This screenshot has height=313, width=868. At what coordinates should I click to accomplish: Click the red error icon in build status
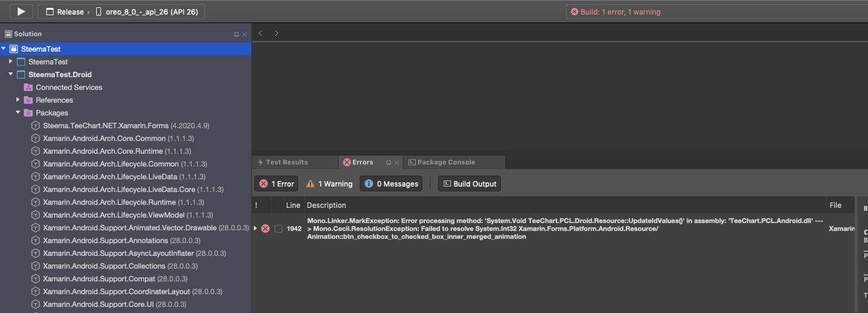[x=574, y=12]
